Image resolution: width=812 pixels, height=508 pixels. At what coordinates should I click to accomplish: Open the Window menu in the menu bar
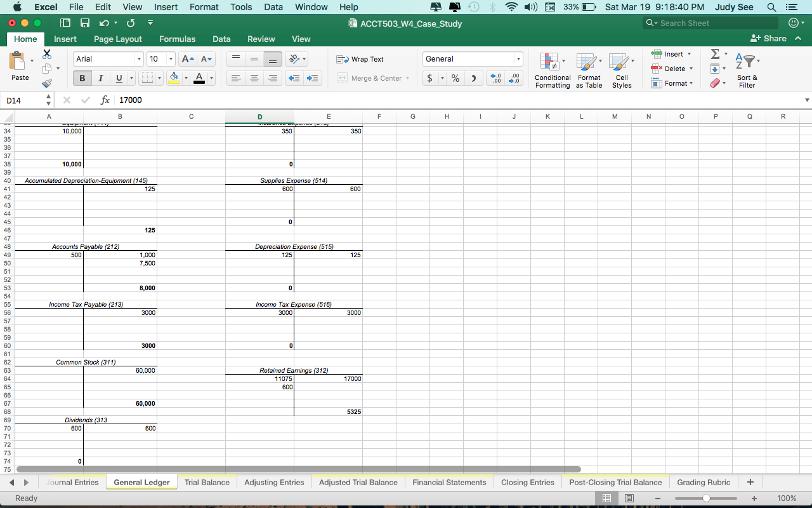tap(311, 7)
